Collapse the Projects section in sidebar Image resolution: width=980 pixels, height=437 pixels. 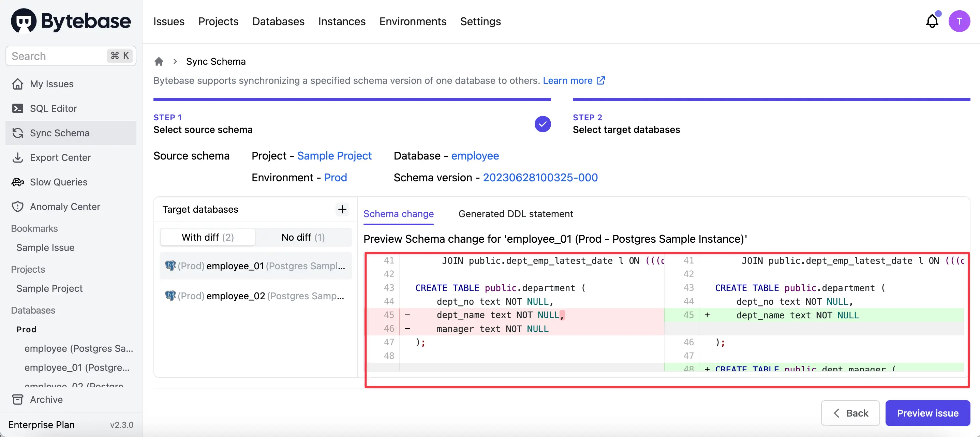click(x=27, y=269)
